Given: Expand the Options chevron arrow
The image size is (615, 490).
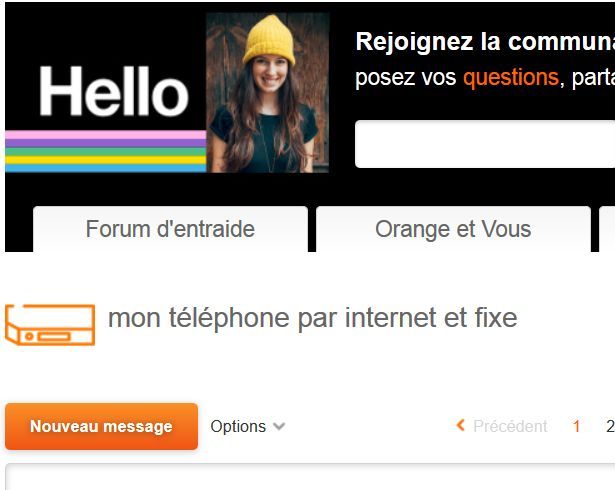Looking at the screenshot, I should point(279,426).
